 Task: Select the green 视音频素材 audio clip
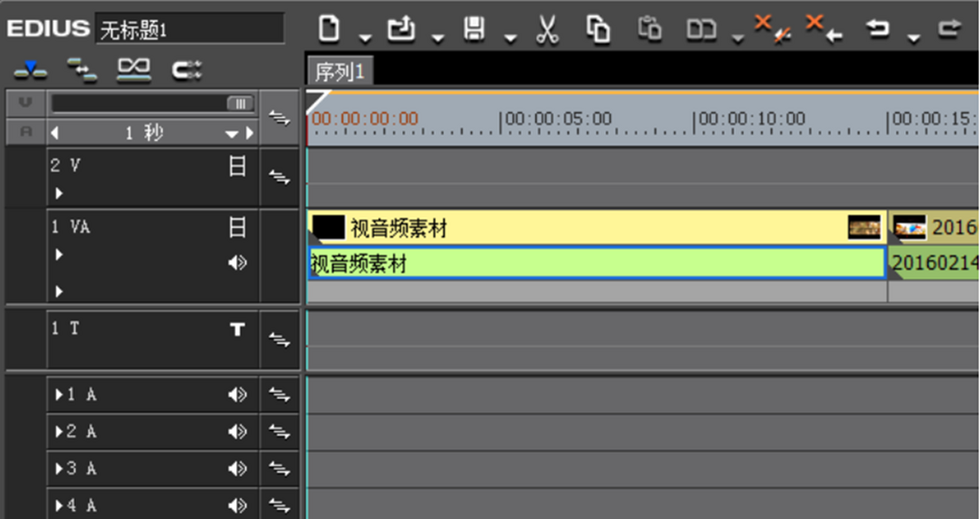596,264
